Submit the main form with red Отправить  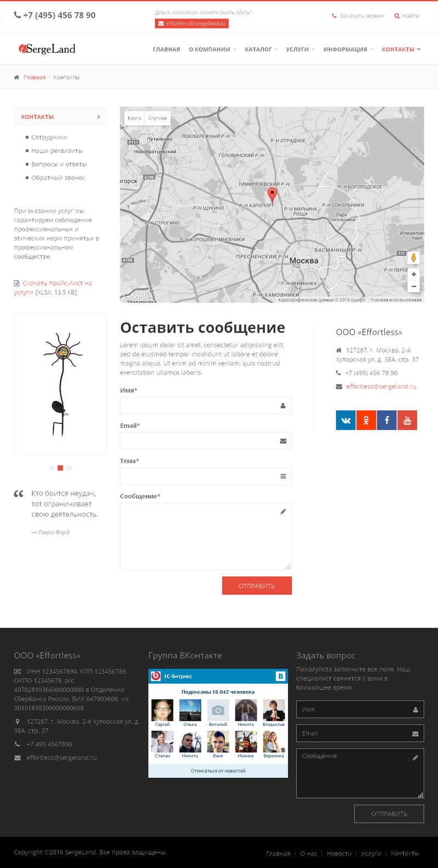(257, 586)
